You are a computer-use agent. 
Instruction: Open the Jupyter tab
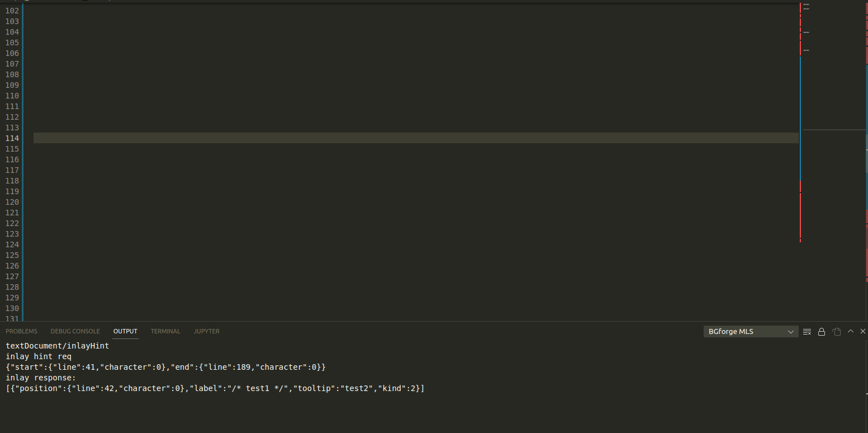(206, 331)
